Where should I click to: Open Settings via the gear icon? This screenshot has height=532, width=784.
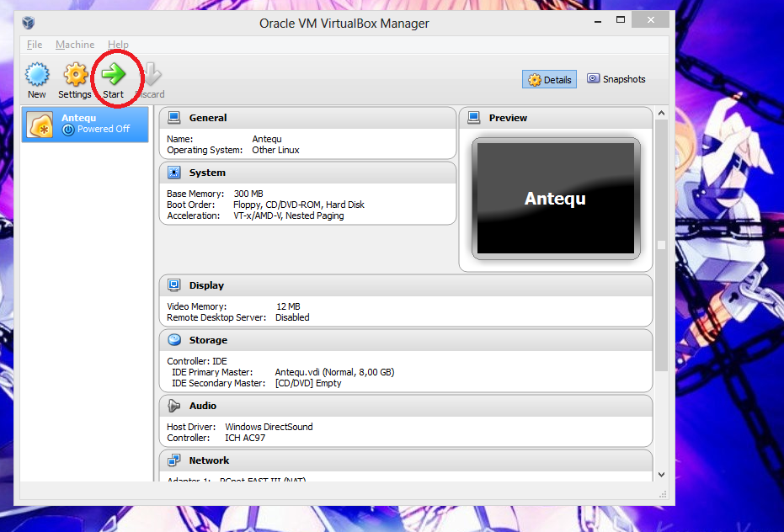(76, 75)
